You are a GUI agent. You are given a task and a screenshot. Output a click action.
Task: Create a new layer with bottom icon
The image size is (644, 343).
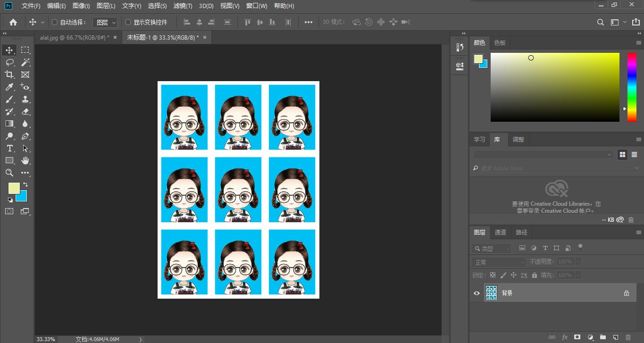click(x=615, y=337)
